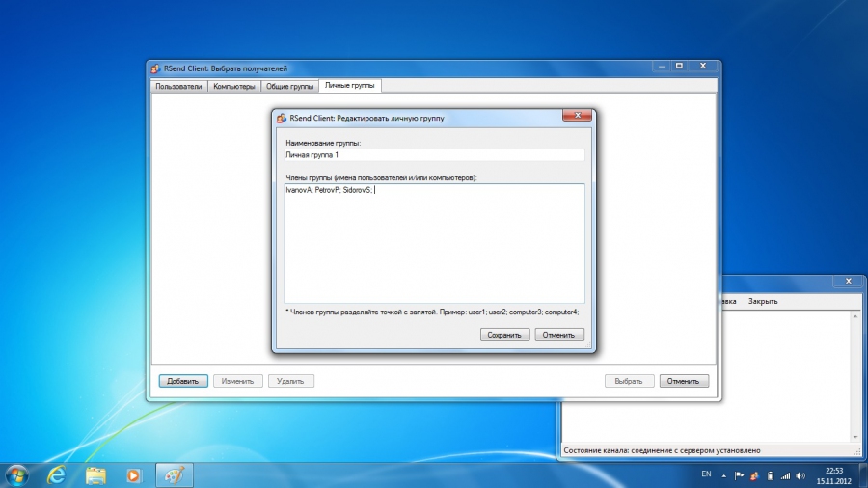868x488 pixels.
Task: Click the Изменить button
Action: [x=237, y=381]
